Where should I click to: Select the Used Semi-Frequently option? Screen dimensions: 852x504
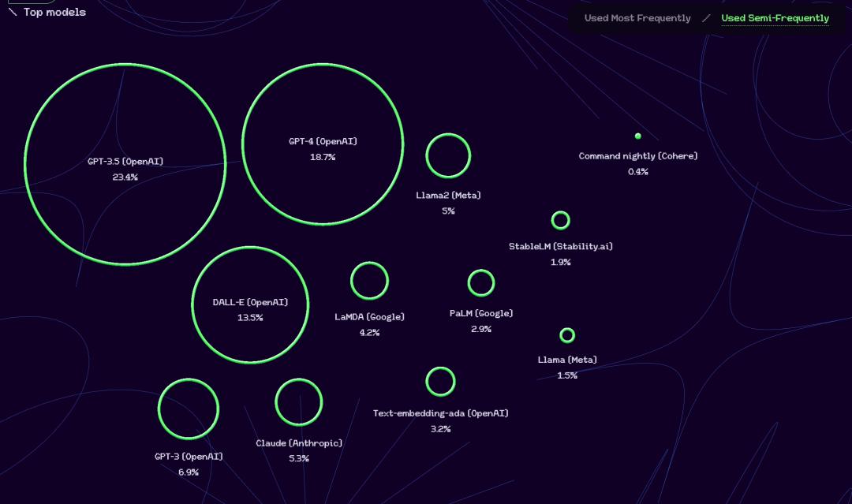click(x=775, y=18)
